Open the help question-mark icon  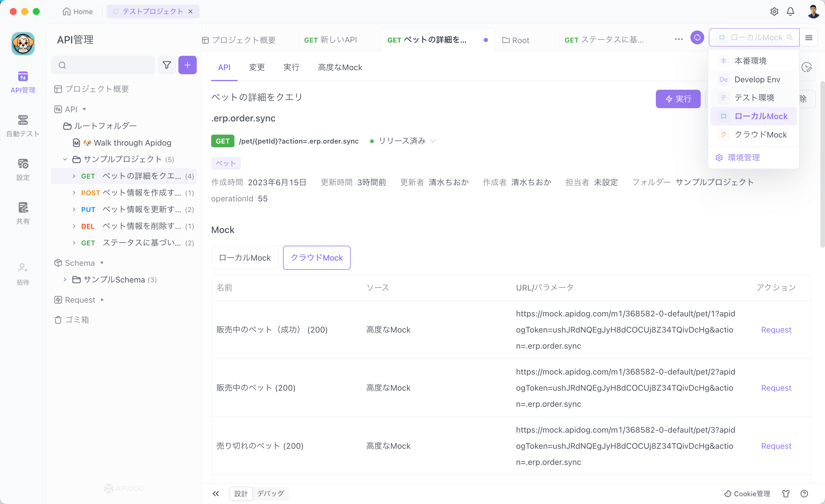pyautogui.click(x=804, y=493)
